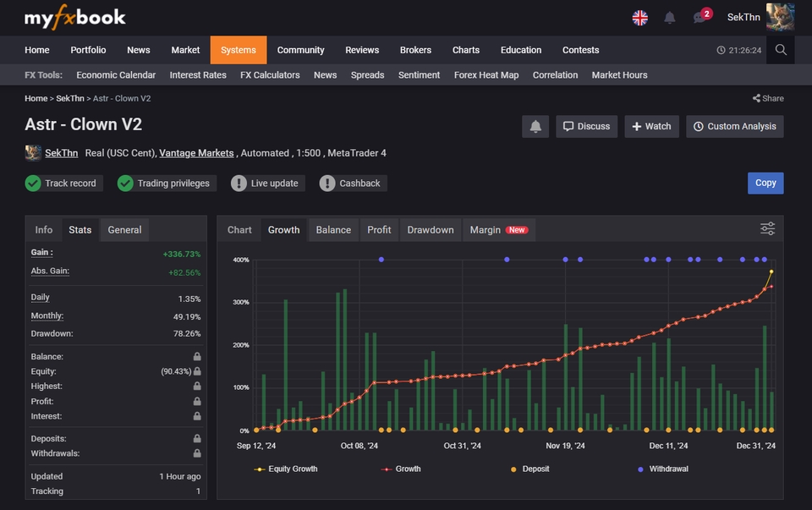Screen dimensions: 812x510
Task: Toggle the Growth series legend item
Action: coord(401,469)
